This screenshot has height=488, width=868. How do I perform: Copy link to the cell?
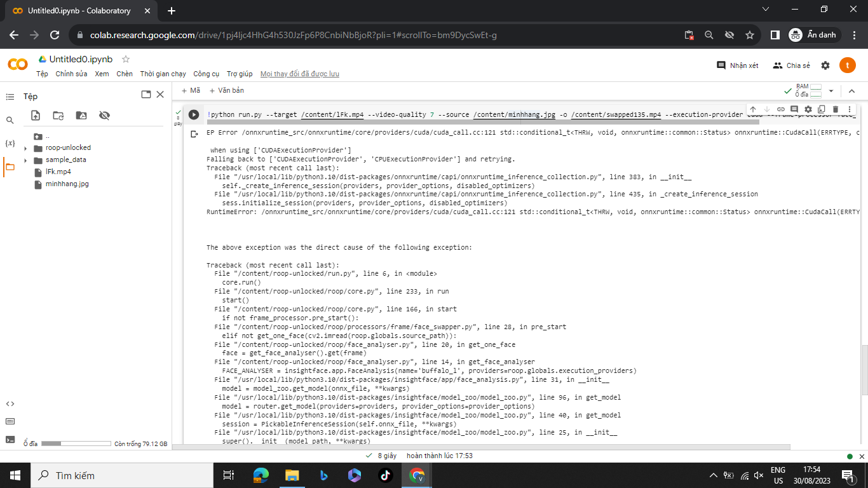(781, 110)
